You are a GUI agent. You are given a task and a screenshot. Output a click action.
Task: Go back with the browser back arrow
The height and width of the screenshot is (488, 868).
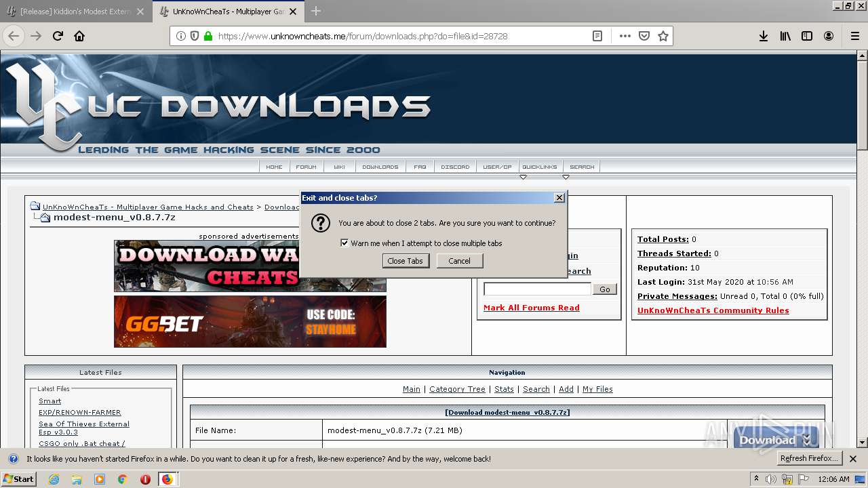(x=14, y=36)
